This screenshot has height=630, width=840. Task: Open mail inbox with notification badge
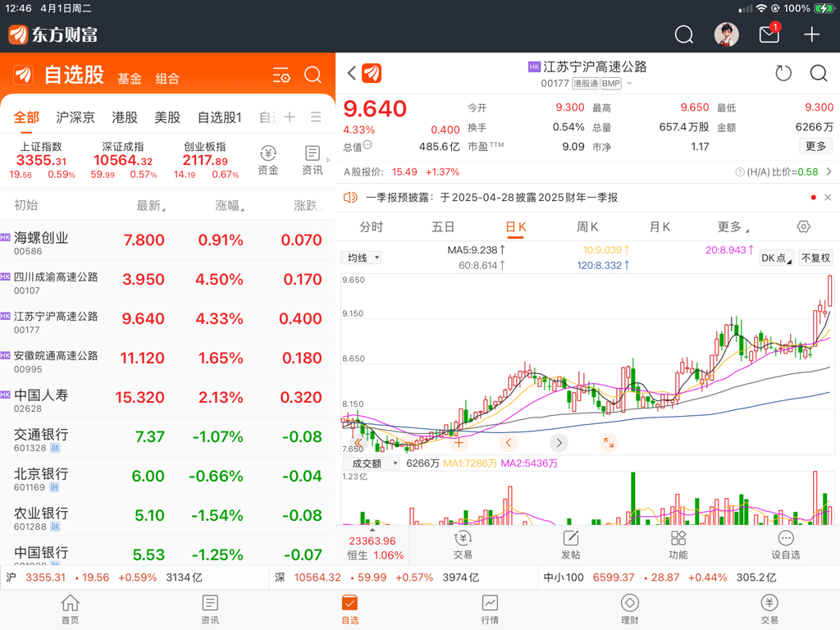[769, 34]
